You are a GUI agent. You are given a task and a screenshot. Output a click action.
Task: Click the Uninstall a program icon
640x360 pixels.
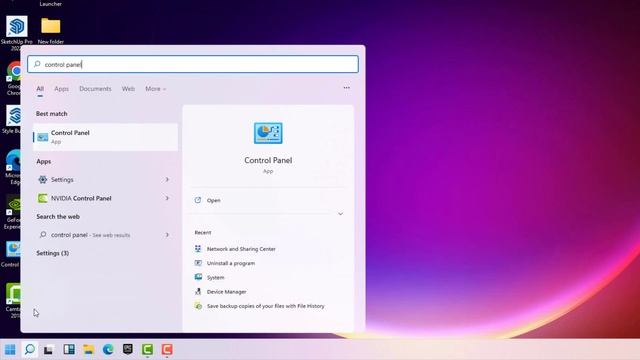[x=198, y=263]
